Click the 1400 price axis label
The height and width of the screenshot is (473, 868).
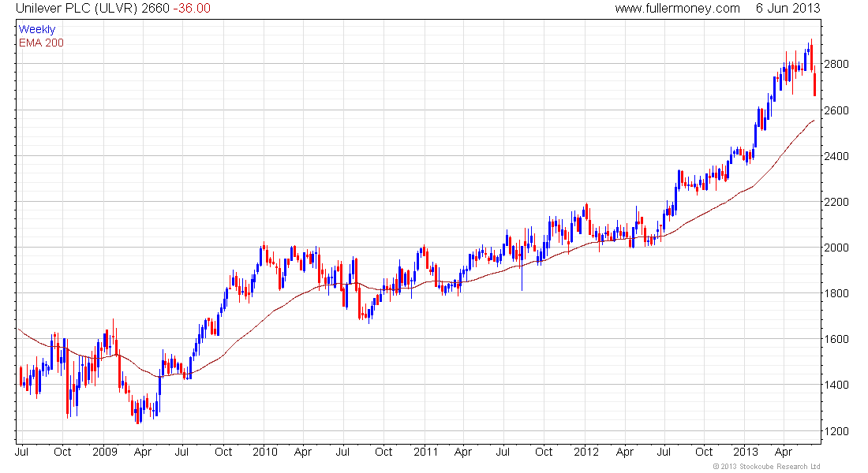pos(836,385)
